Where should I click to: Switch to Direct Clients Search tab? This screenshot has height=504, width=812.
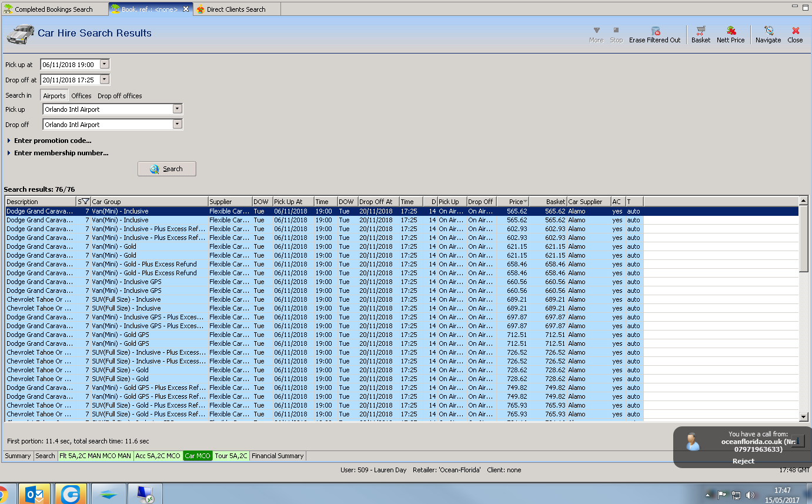point(236,9)
